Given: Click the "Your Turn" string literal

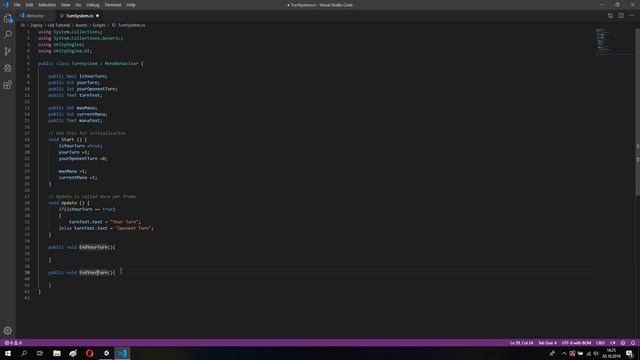Looking at the screenshot, I should click(124, 222).
